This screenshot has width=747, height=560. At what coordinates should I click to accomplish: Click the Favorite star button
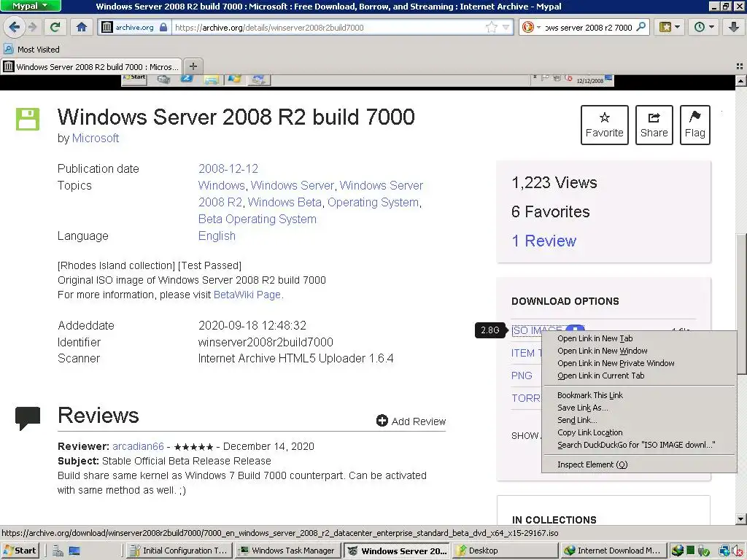coord(604,125)
